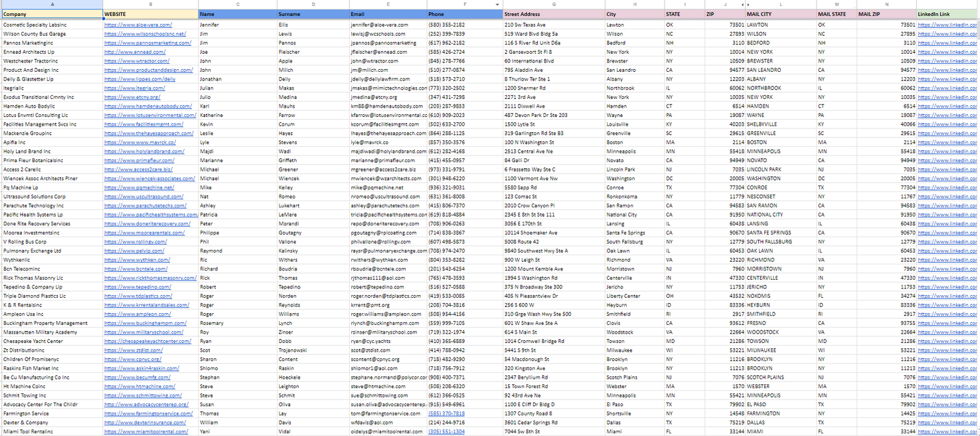The image size is (980, 436).
Task: Open the tepedino.com website link
Action: tap(137, 287)
